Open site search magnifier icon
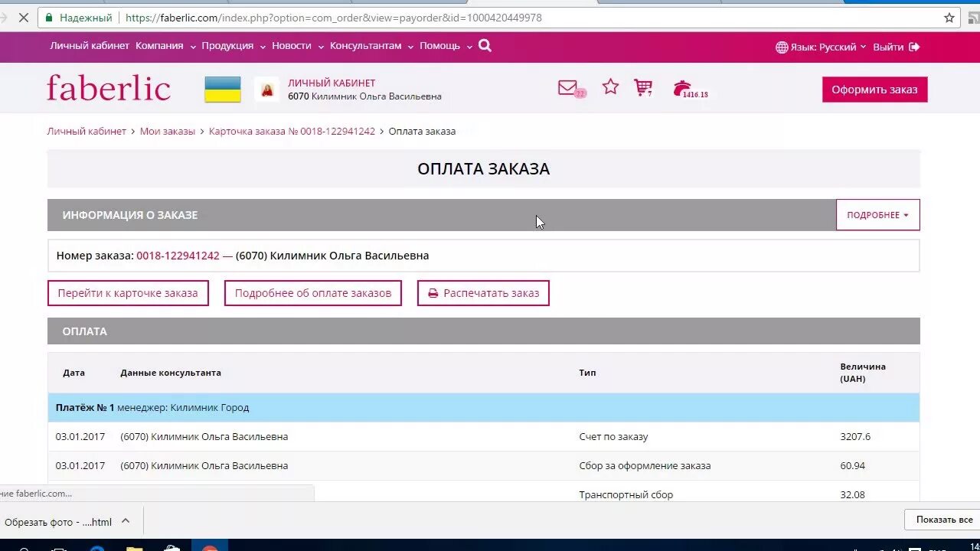This screenshot has width=980, height=551. pos(485,46)
